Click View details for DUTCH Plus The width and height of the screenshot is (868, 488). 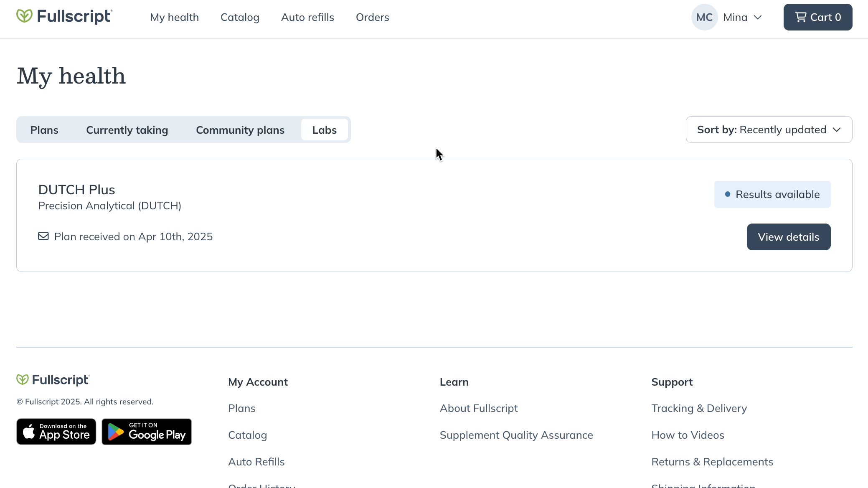[x=789, y=237]
